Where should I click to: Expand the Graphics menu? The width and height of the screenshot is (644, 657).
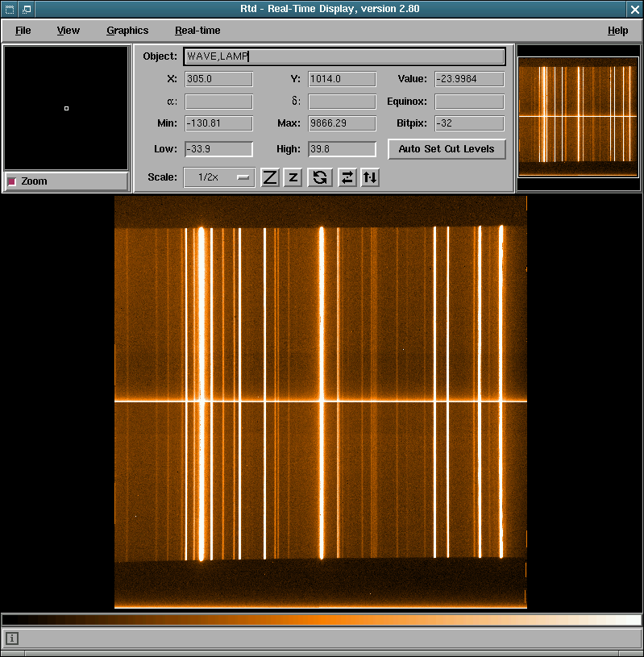point(127,31)
